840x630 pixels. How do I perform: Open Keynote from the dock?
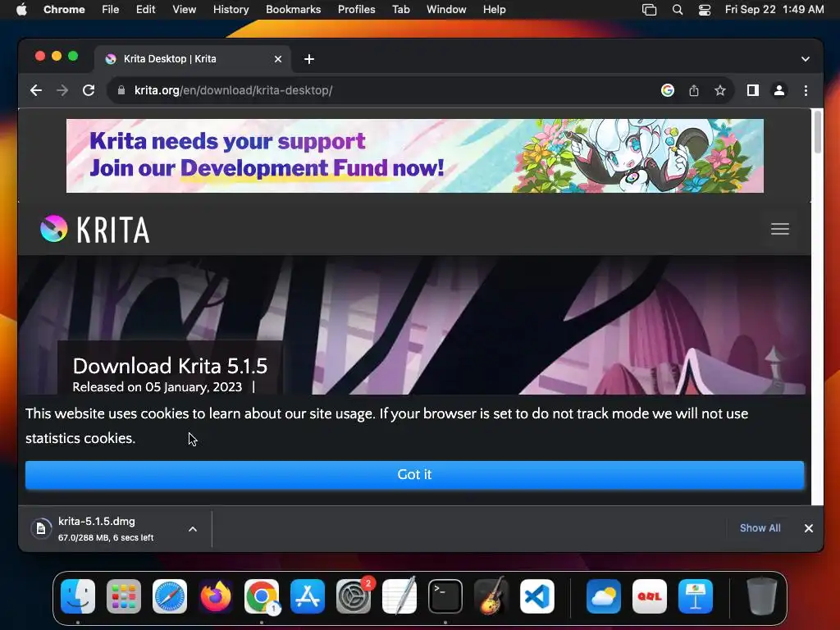click(x=696, y=596)
